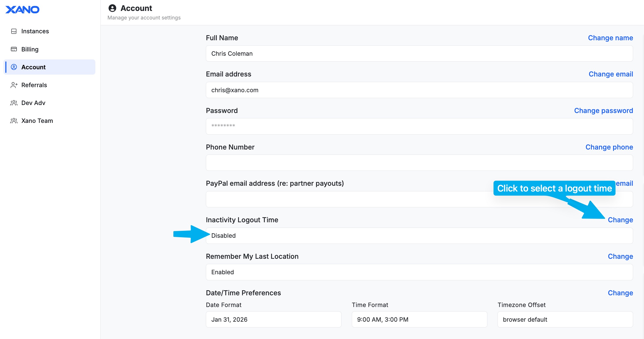Screen dimensions: 644x339
Task: Click the Account user-circle sidebar icon
Action: tap(14, 67)
